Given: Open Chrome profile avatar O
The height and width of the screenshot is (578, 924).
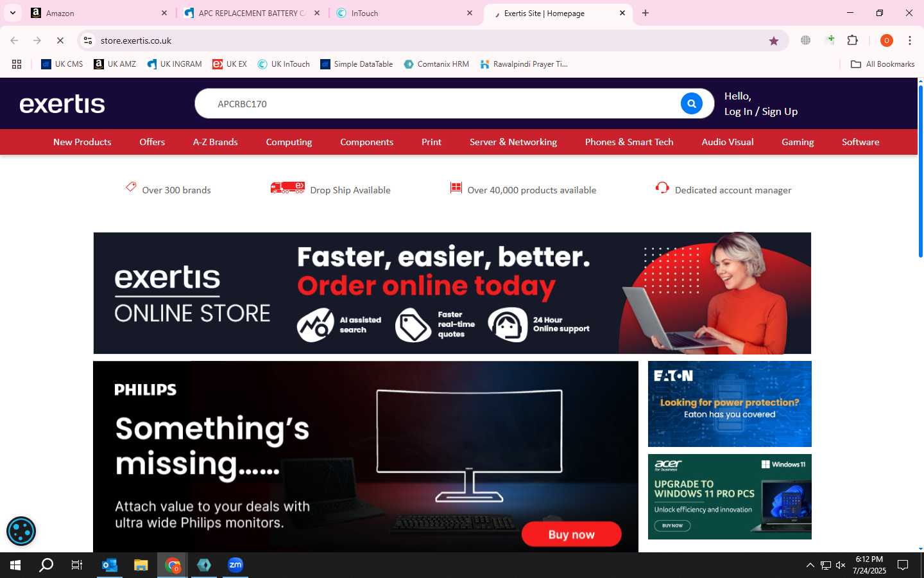Looking at the screenshot, I should [x=887, y=40].
